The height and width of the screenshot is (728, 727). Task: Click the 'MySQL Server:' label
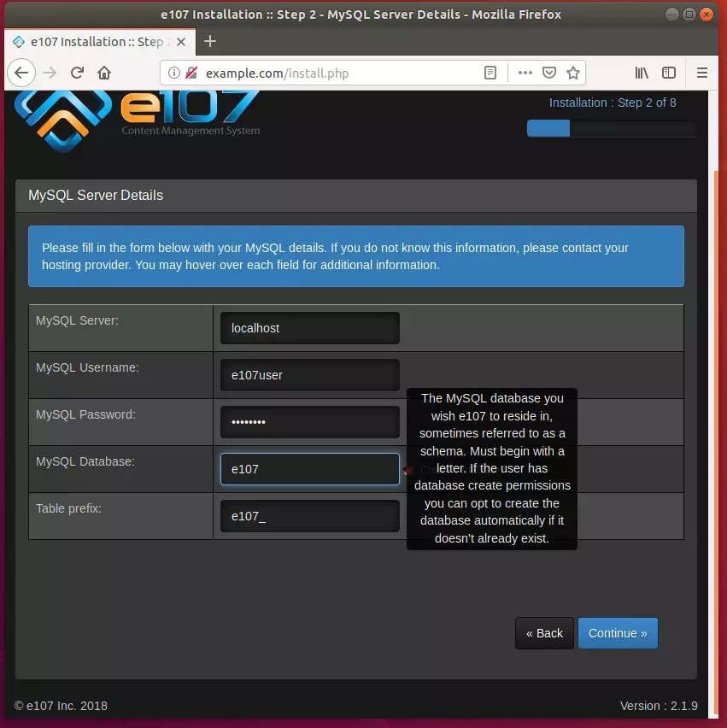point(77,320)
